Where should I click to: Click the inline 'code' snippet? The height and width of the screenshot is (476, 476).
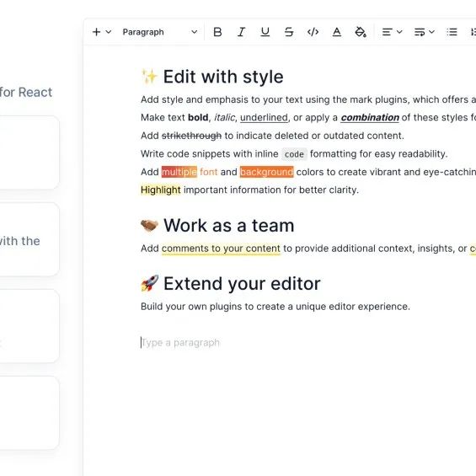tap(294, 154)
